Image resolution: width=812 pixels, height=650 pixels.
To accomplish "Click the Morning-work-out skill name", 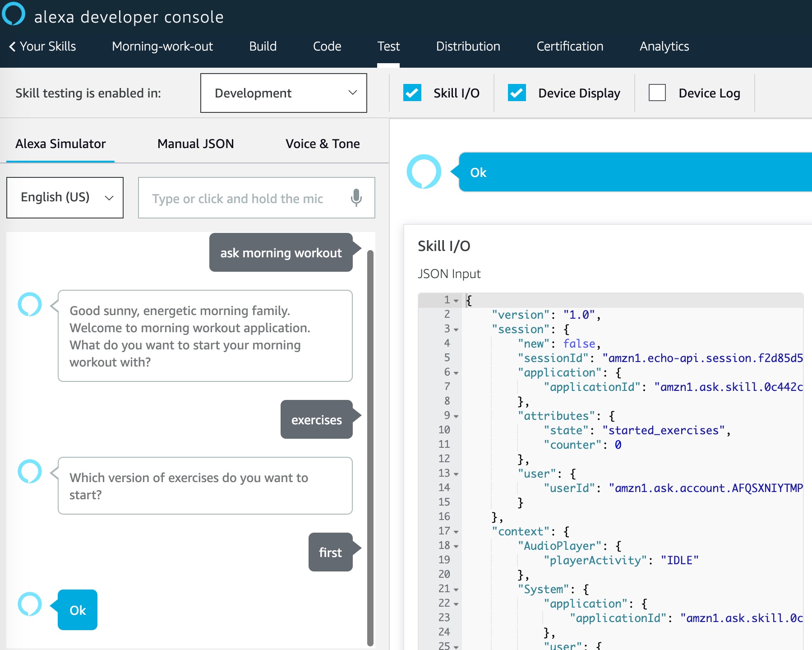I will tap(162, 46).
